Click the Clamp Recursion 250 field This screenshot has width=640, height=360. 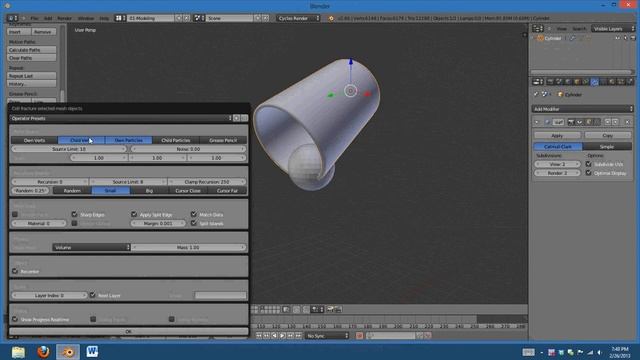(207, 182)
